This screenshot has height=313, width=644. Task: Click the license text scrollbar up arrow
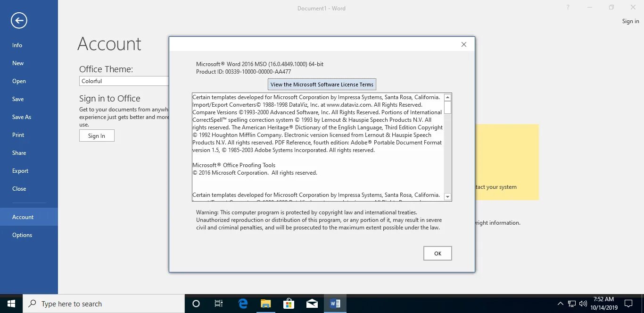click(x=447, y=97)
